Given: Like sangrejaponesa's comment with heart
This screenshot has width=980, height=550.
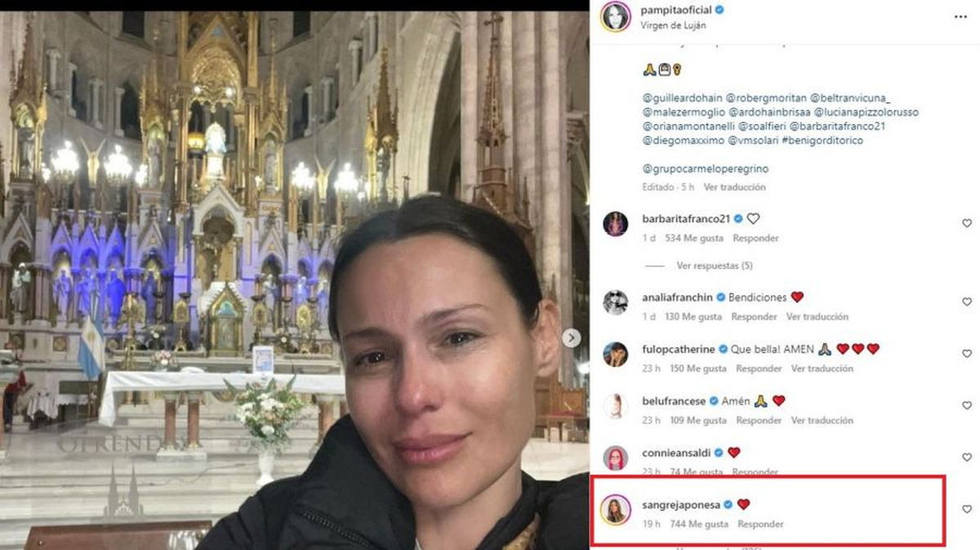Looking at the screenshot, I should click(x=967, y=509).
